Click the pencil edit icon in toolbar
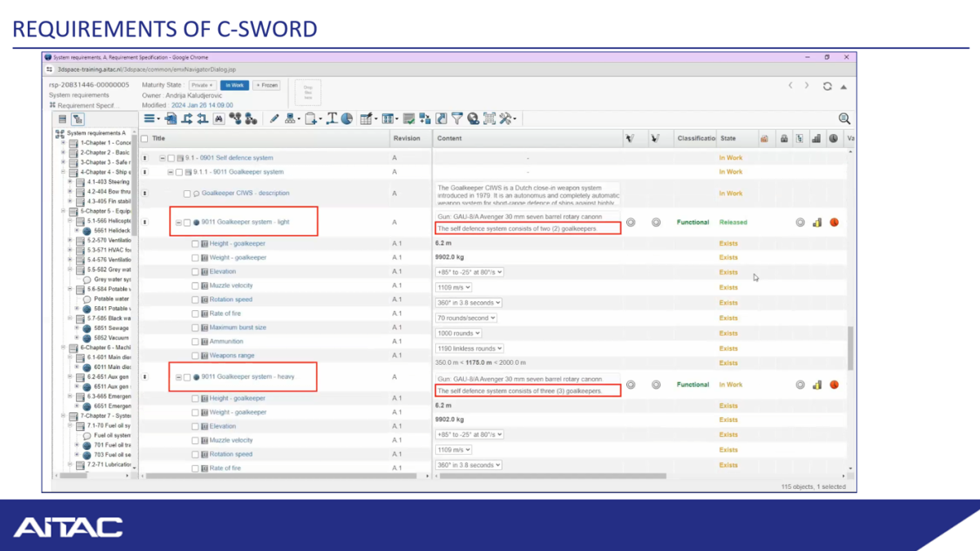This screenshot has height=551, width=980. click(274, 119)
